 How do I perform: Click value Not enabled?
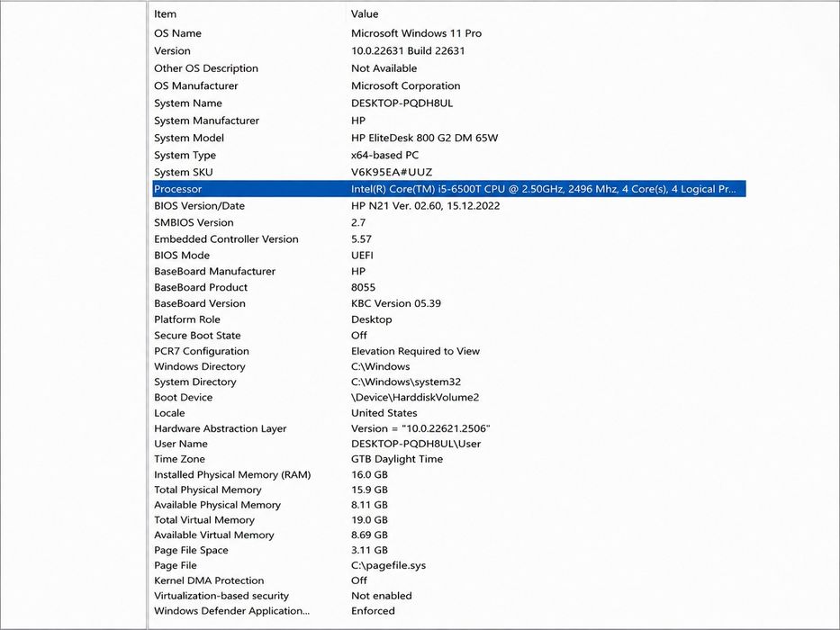pos(382,596)
